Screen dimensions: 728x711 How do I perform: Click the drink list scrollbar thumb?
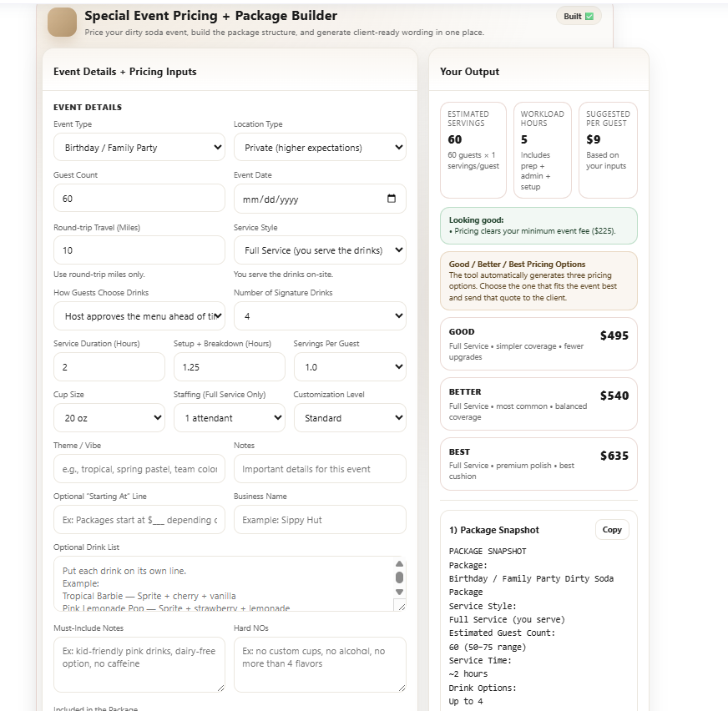tap(399, 577)
